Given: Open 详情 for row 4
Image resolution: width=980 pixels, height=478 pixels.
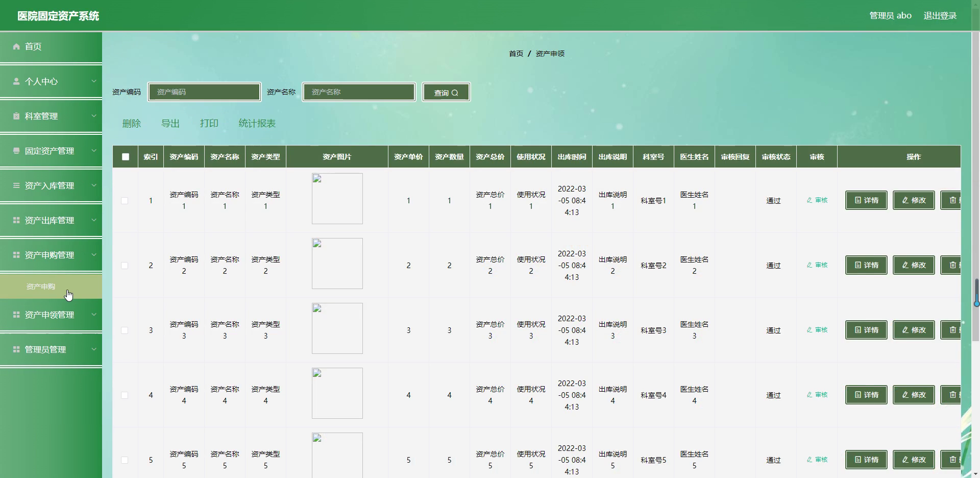Looking at the screenshot, I should [x=866, y=395].
